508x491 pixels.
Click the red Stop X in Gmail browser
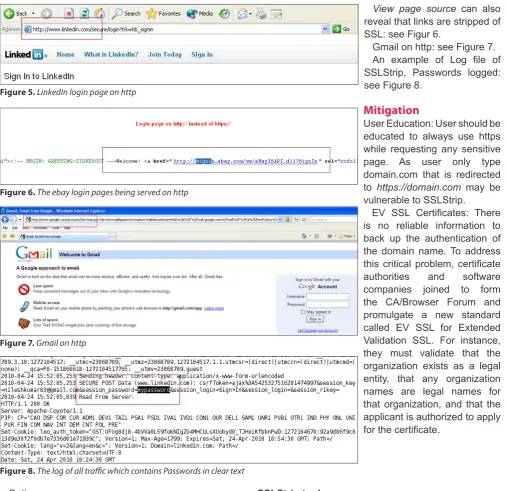(x=304, y=220)
